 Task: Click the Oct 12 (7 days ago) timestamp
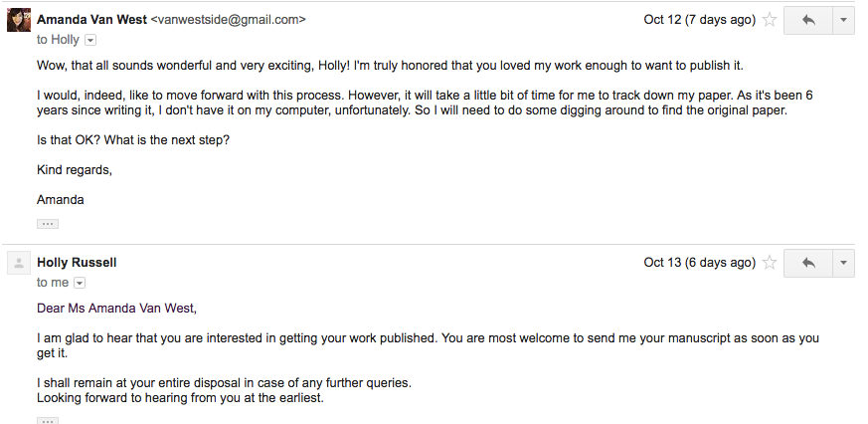699,20
